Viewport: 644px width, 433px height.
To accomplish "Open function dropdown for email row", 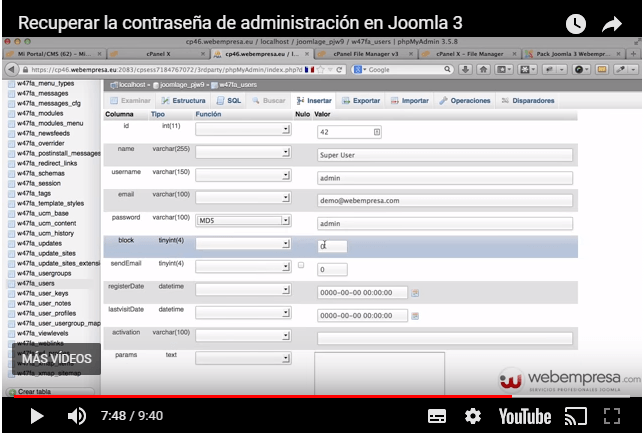I will 243,198.
